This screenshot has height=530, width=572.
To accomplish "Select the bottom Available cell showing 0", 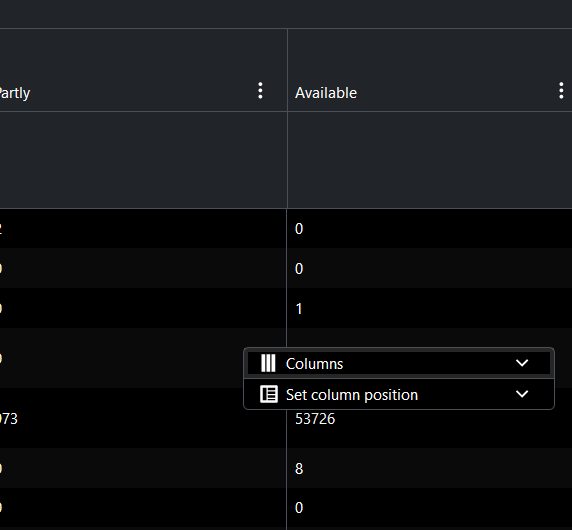I will pos(430,508).
